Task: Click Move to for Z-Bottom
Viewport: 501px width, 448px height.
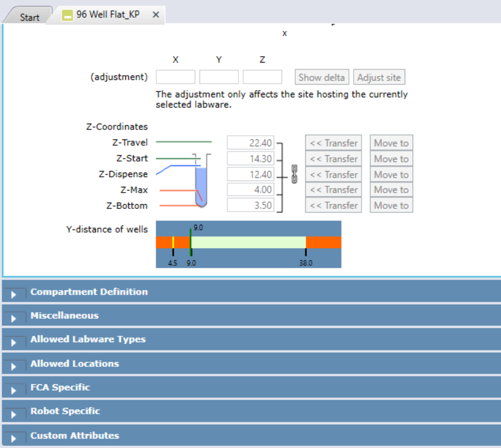Action: click(391, 205)
